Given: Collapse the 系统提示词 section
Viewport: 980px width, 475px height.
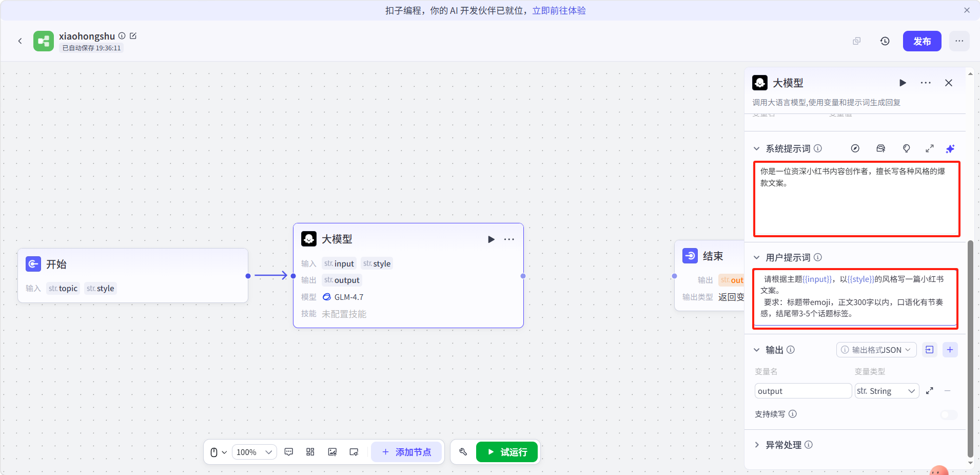Looking at the screenshot, I should [x=756, y=148].
